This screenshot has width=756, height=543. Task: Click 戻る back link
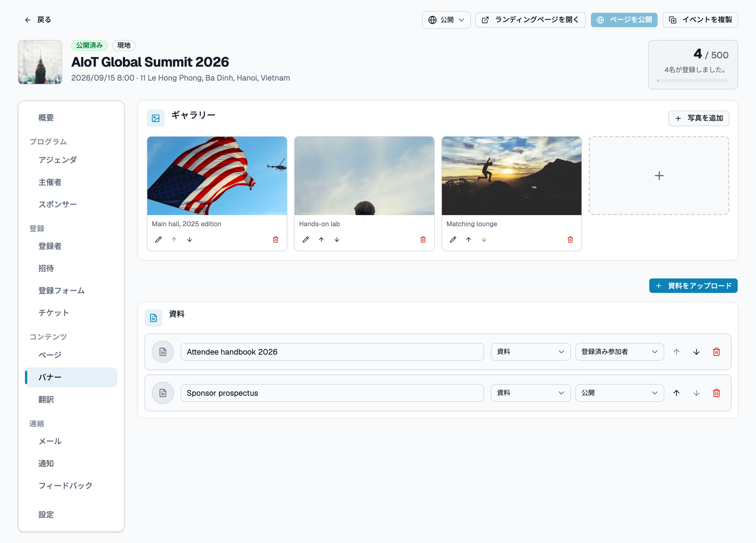click(x=38, y=20)
